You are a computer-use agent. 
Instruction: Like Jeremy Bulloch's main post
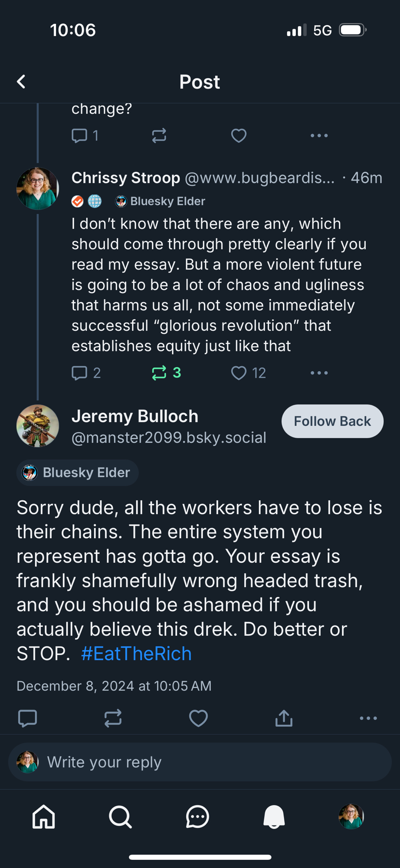pos(198,718)
